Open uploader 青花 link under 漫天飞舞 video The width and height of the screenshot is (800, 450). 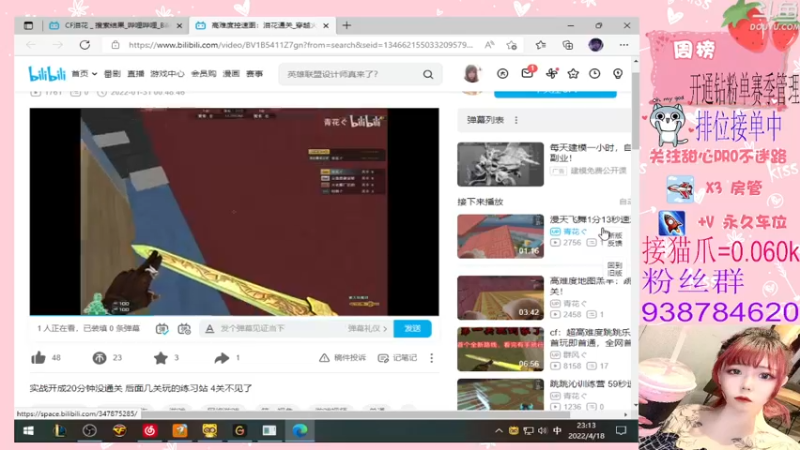575,232
